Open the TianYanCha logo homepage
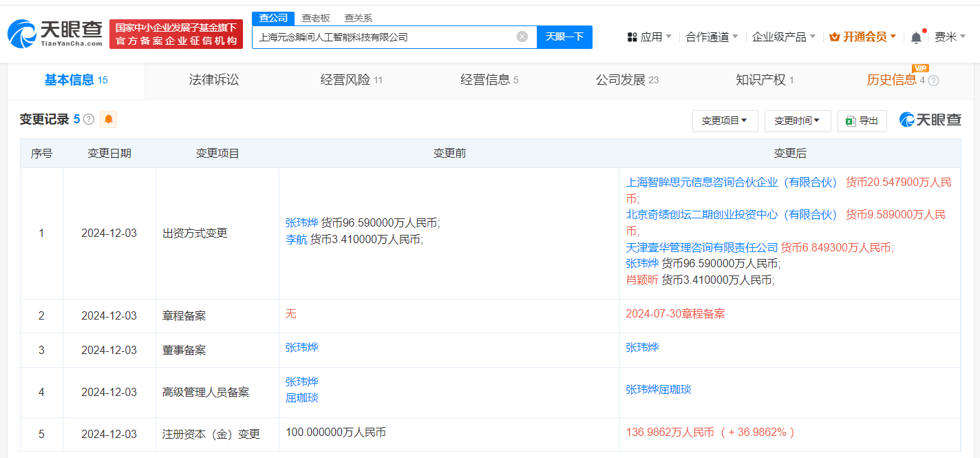Viewport: 980px width, 458px height. click(x=54, y=33)
